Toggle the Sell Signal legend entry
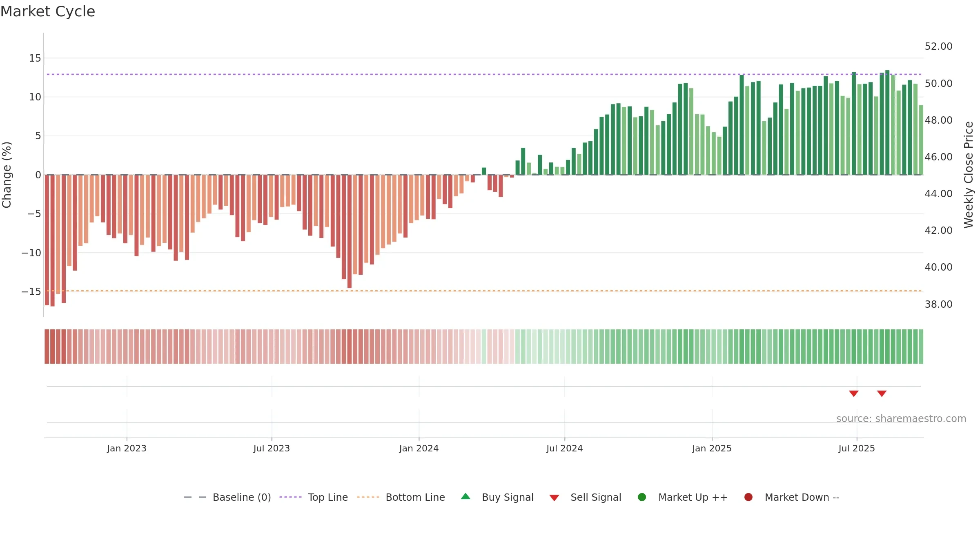The height and width of the screenshot is (551, 980). point(585,497)
